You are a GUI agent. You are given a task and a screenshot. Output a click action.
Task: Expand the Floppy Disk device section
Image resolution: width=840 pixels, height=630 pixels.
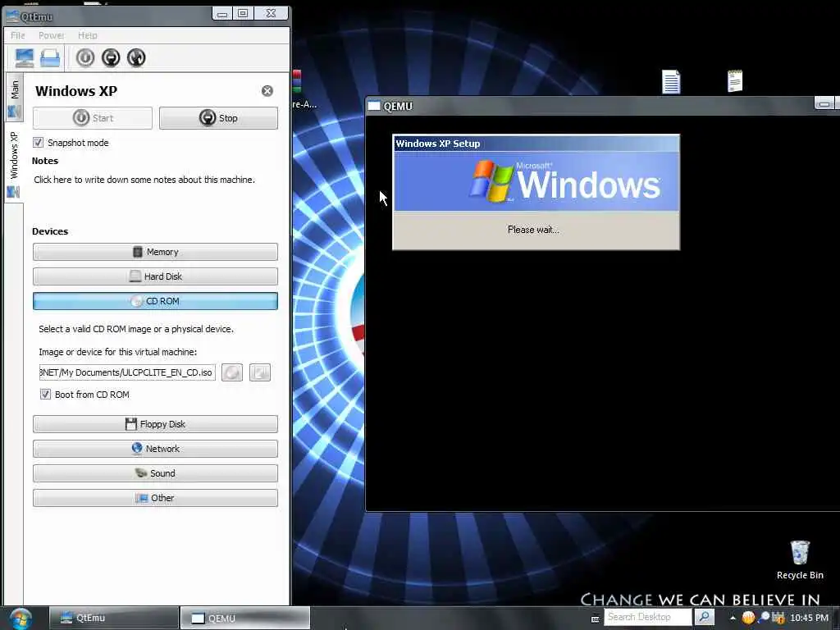(155, 424)
